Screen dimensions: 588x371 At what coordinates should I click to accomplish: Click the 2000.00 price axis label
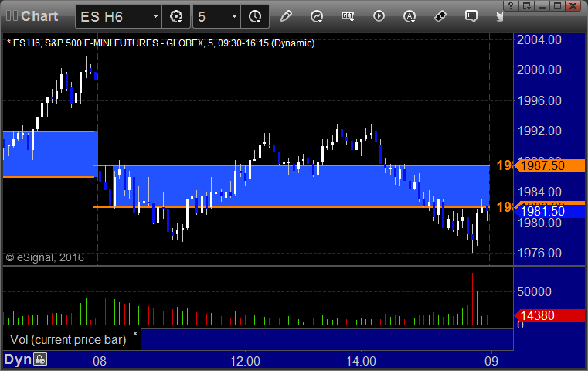tap(539, 70)
